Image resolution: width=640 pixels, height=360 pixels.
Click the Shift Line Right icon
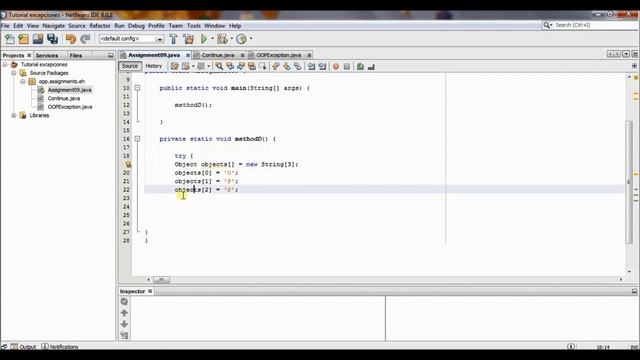click(x=322, y=66)
